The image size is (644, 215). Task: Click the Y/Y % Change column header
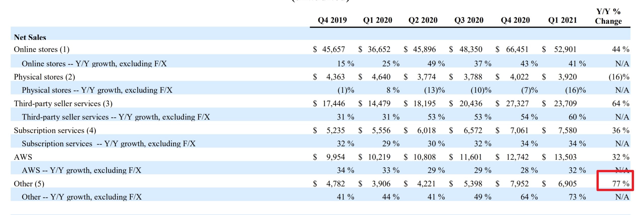(608, 16)
